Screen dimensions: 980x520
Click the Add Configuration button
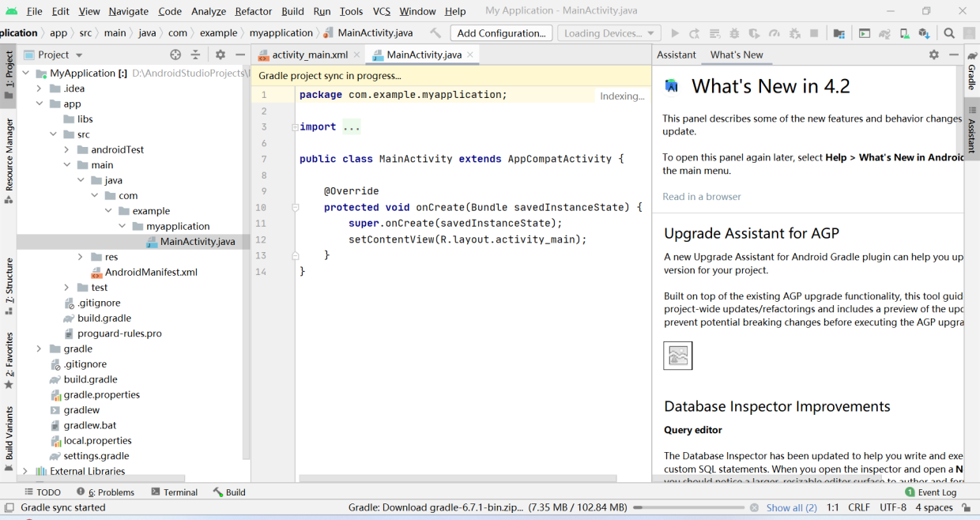point(501,33)
